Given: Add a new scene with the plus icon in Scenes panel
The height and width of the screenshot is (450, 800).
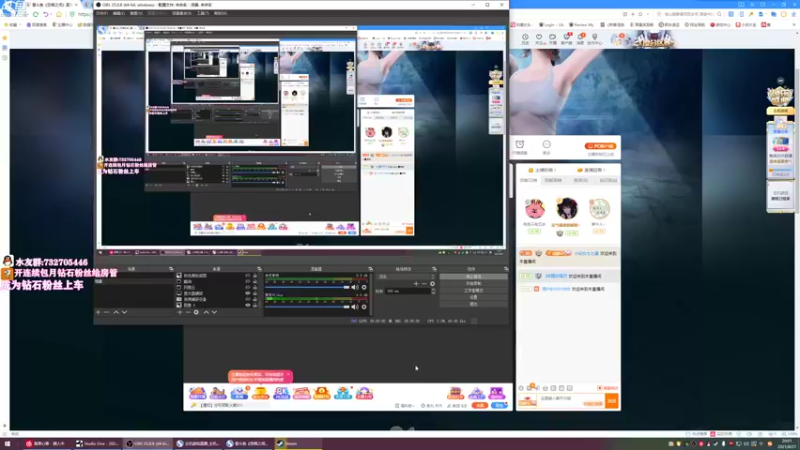Looking at the screenshot, I should [98, 312].
